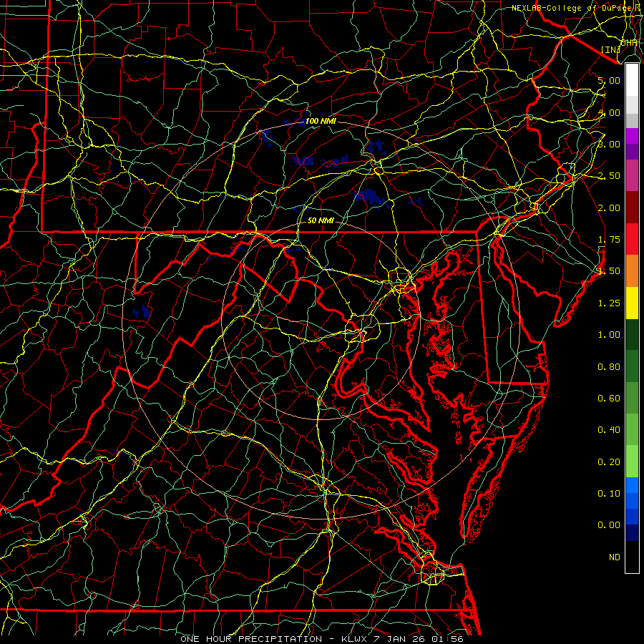Click the 100 NMI range ring label
644x644 pixels.
coord(321,122)
